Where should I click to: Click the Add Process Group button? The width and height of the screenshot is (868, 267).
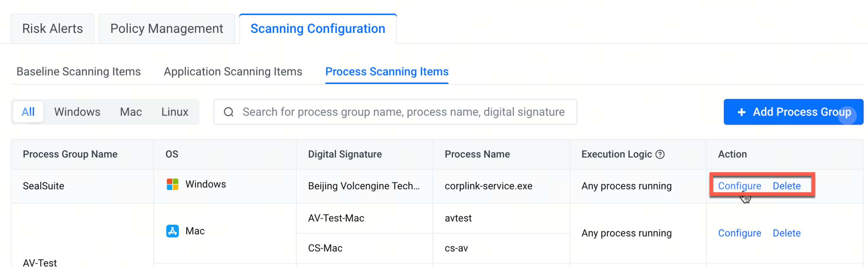tap(793, 112)
